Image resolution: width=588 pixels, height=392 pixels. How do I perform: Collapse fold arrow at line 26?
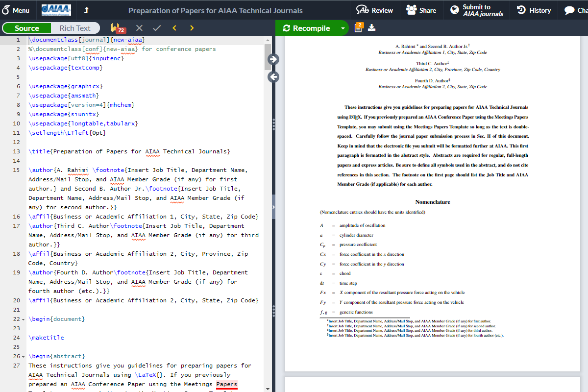coord(23,357)
